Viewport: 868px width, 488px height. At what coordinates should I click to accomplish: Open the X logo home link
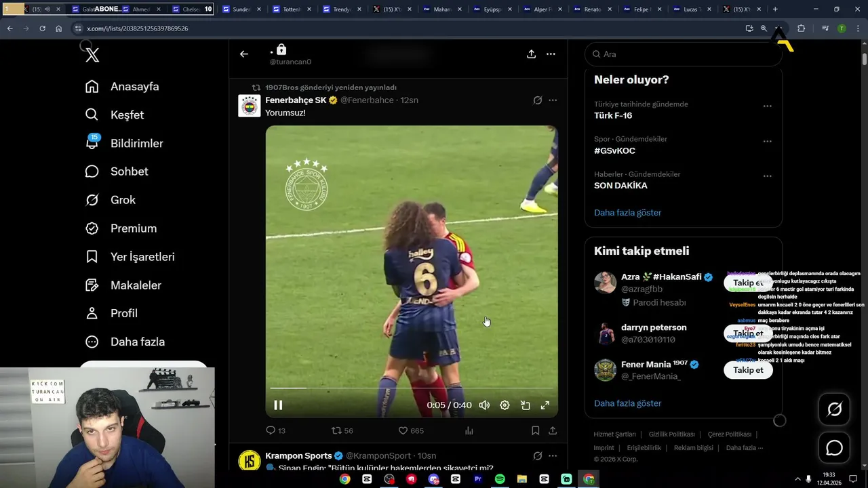[x=92, y=56]
